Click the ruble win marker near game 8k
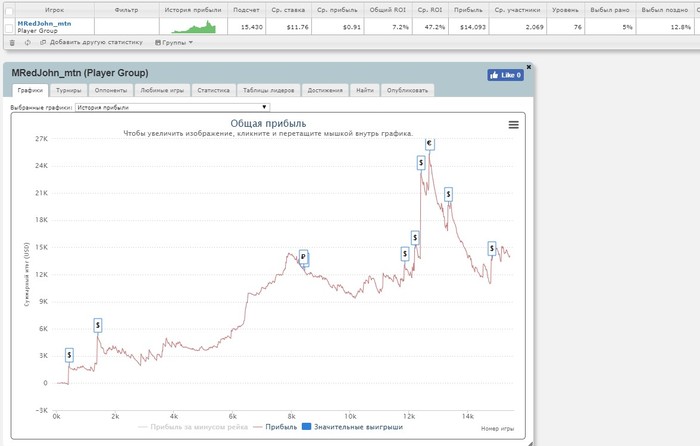The width and height of the screenshot is (700, 446). tap(303, 257)
